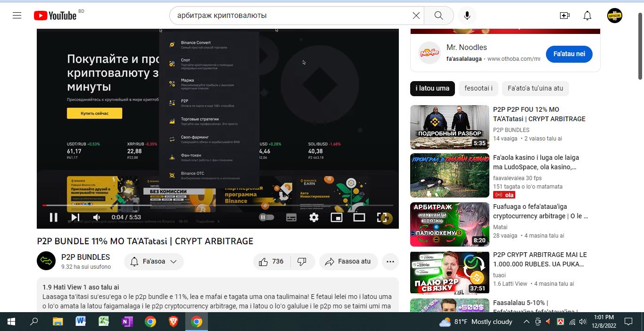Image resolution: width=644 pixels, height=331 pixels.
Task: Click the Fa'atau nei ad button
Action: coord(569,54)
